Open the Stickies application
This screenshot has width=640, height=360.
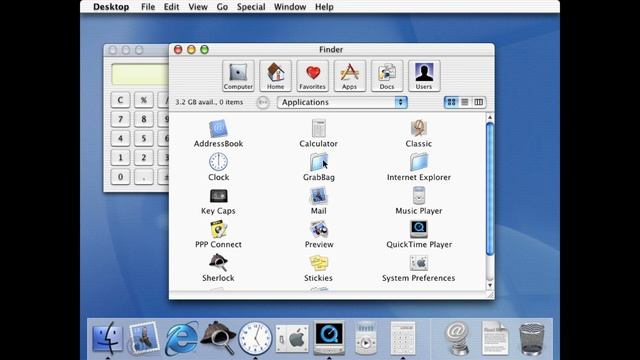(x=318, y=263)
